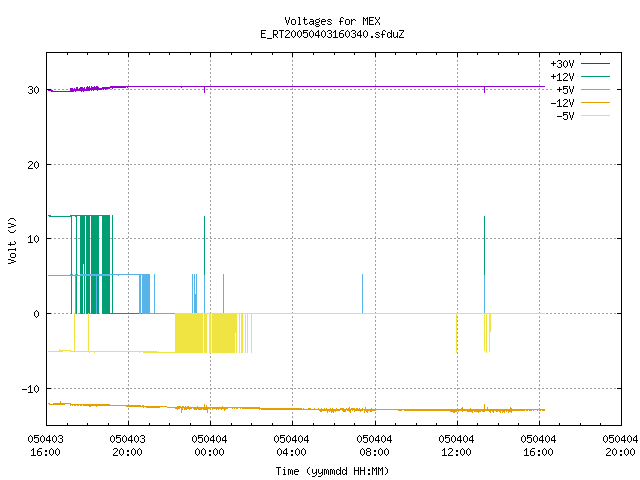Click the yellow -5V legend line
Viewport: 640px width, 480px height.
595,116
